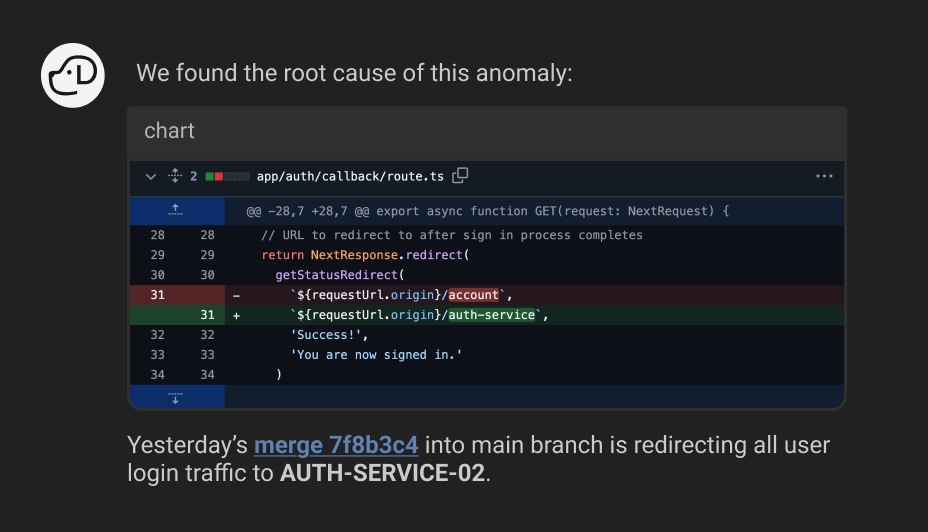This screenshot has height=532, width=928.
Task: Click added line number 31 in green
Action: [207, 315]
